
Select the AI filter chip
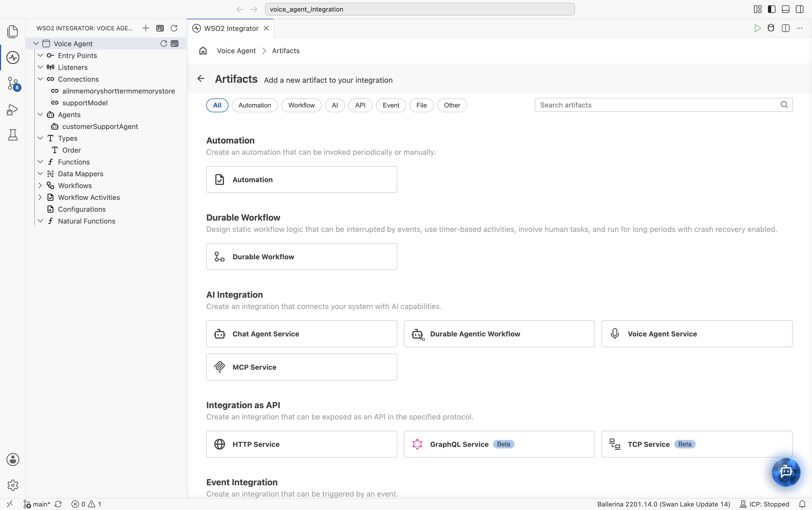tap(335, 105)
